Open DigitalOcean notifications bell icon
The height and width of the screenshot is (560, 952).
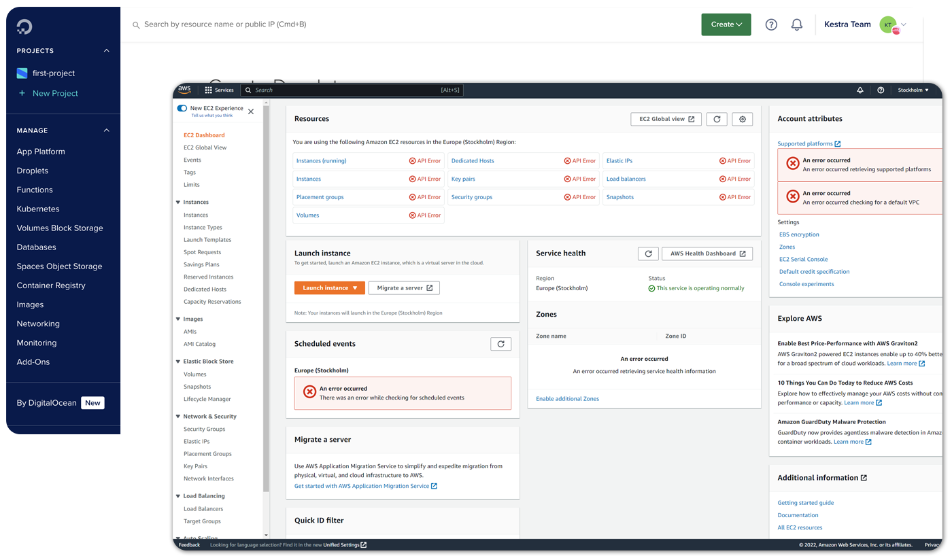tap(797, 24)
